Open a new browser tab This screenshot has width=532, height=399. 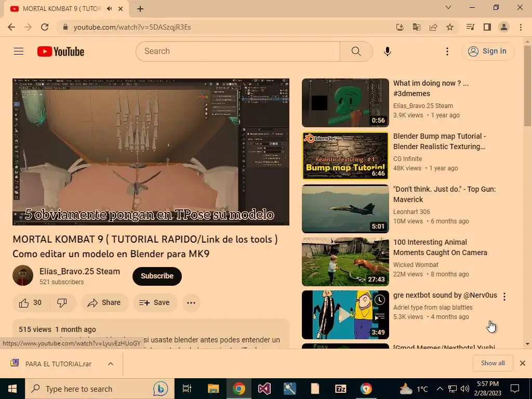click(140, 9)
